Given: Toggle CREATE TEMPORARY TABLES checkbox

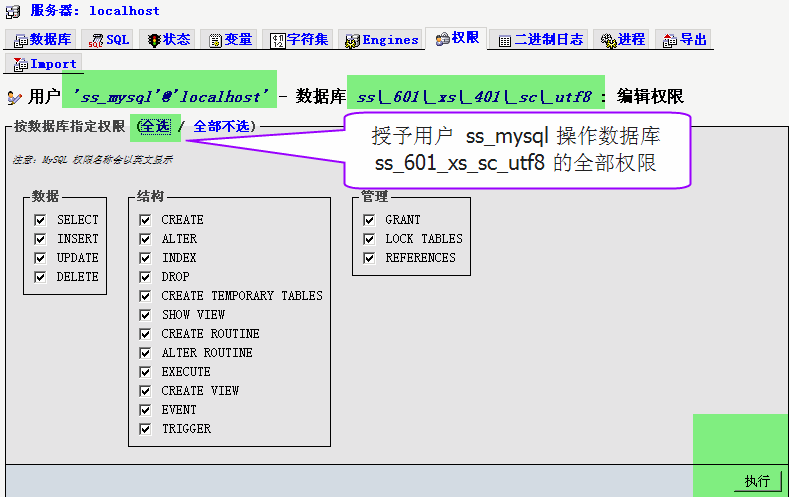Looking at the screenshot, I should (x=145, y=296).
